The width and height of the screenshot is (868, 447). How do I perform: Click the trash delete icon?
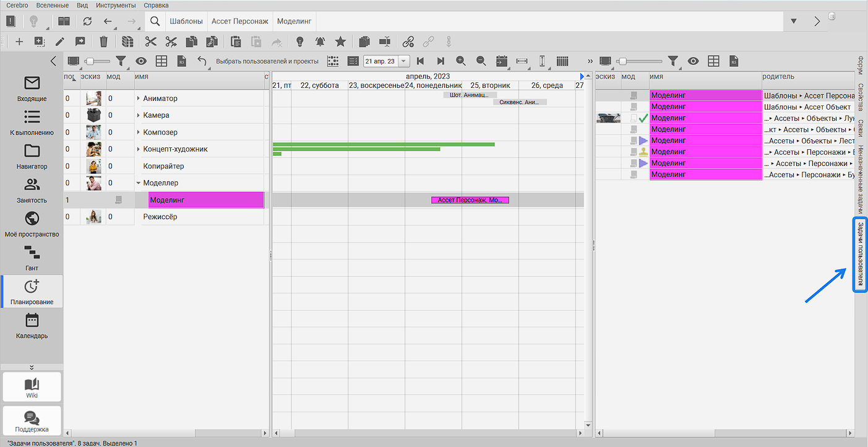coord(104,41)
